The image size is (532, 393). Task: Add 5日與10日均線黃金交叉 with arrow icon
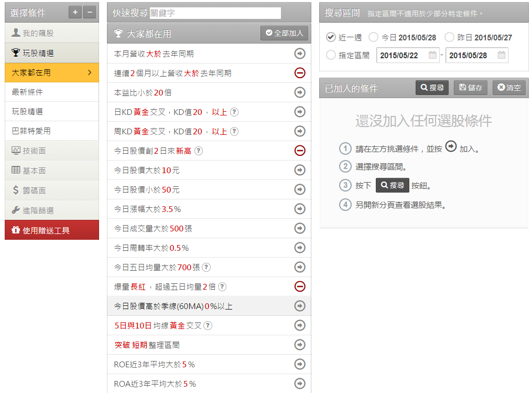300,325
